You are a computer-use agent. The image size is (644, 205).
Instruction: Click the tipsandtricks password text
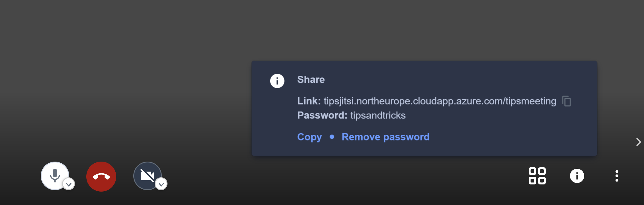click(x=378, y=115)
